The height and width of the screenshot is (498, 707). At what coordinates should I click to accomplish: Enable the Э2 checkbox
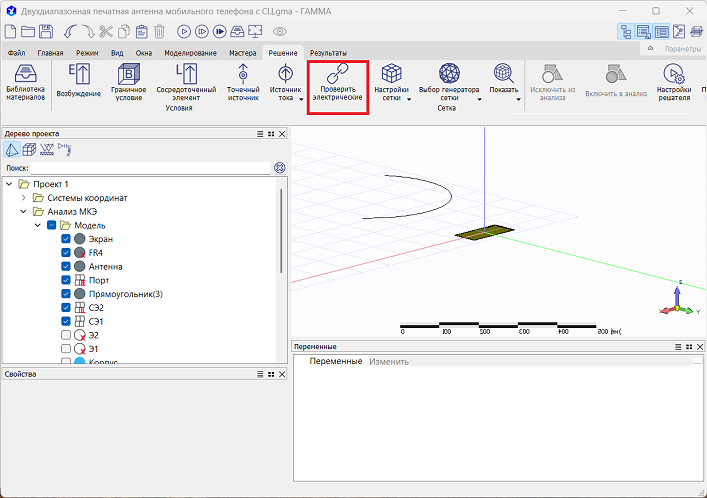(x=66, y=336)
